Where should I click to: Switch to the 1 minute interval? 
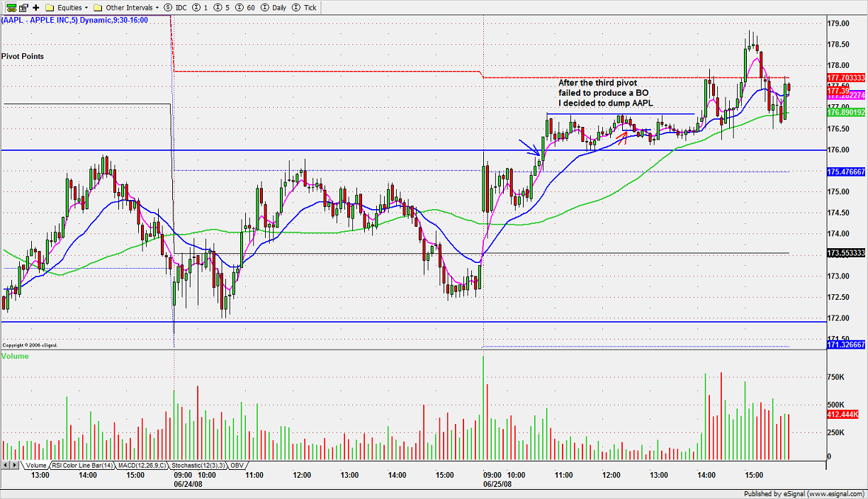click(x=201, y=7)
